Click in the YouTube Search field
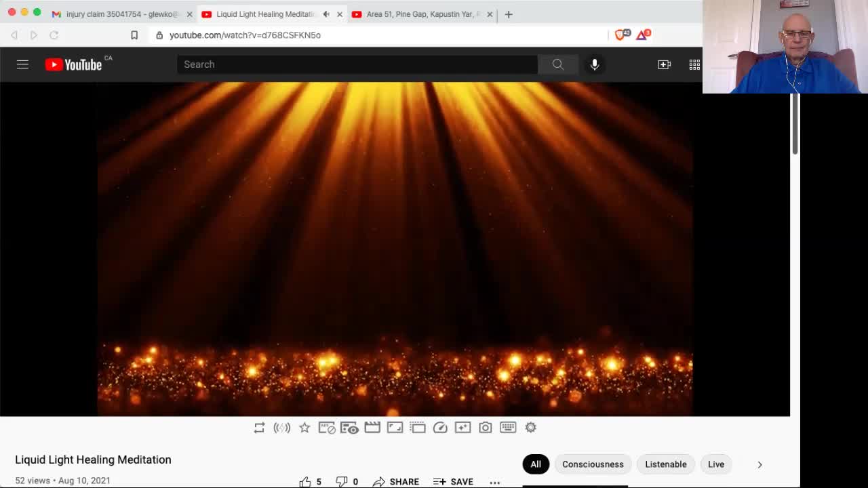Viewport: 868px width, 488px height. tap(357, 64)
